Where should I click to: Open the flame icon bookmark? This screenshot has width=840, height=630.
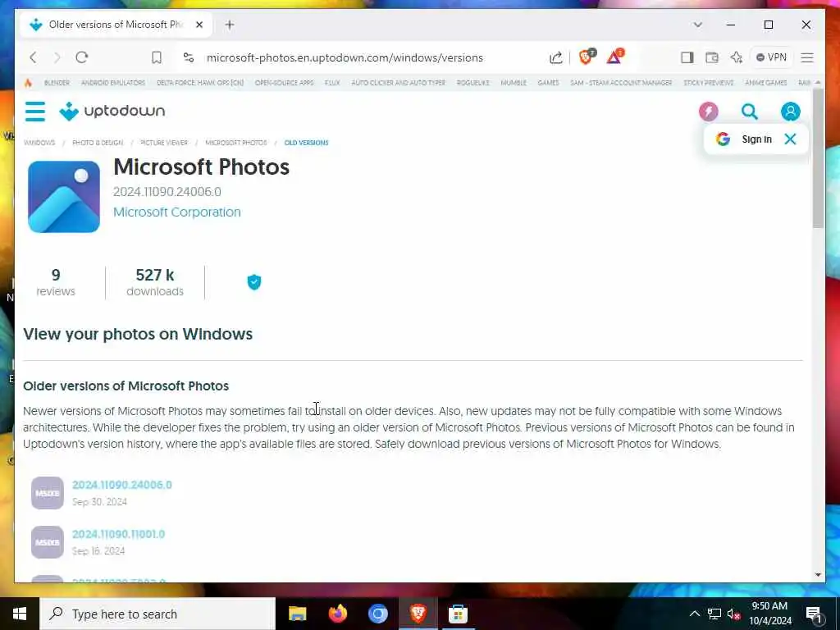[29, 83]
